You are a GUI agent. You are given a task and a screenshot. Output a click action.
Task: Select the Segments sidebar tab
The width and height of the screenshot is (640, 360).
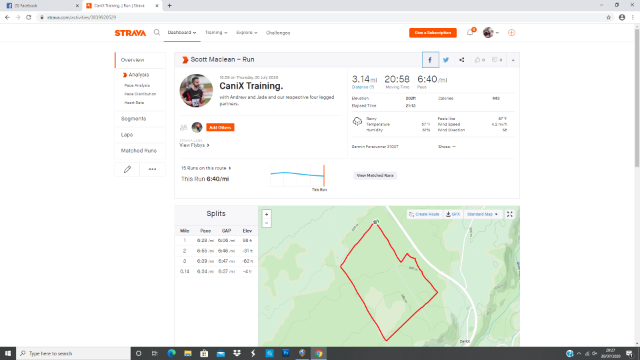[x=140, y=119]
